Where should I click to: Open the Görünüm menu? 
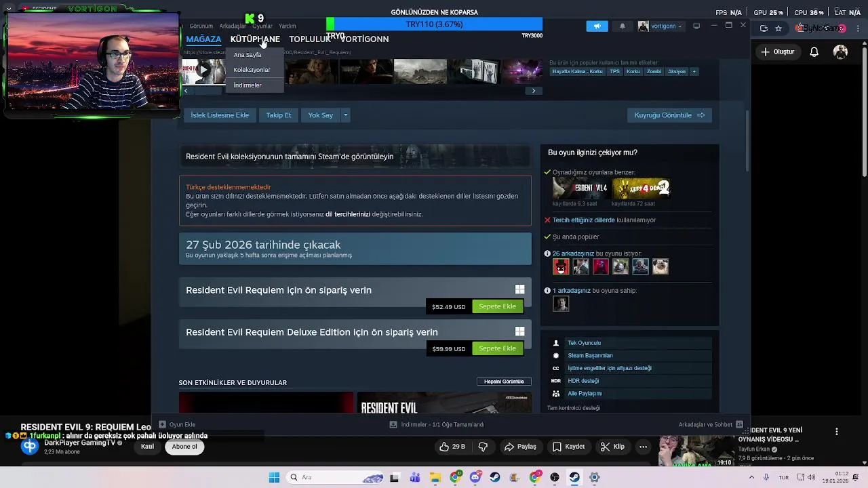pyautogui.click(x=201, y=26)
